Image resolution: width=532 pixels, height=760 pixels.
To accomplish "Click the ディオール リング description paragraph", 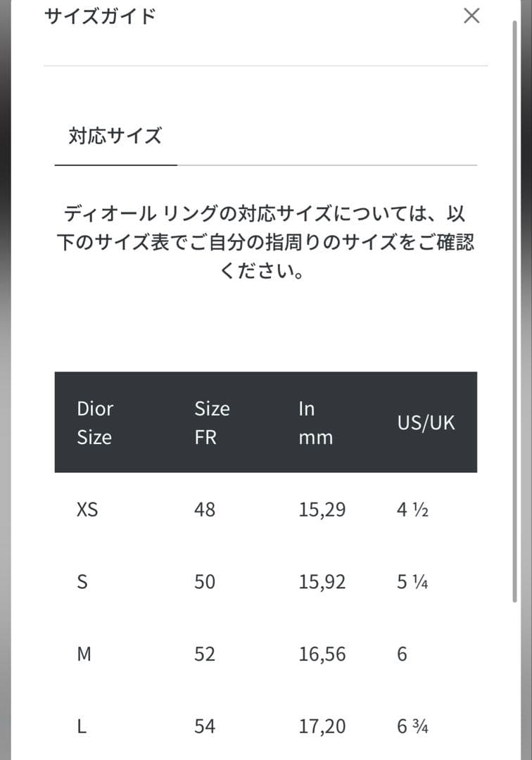I will coord(265,242).
